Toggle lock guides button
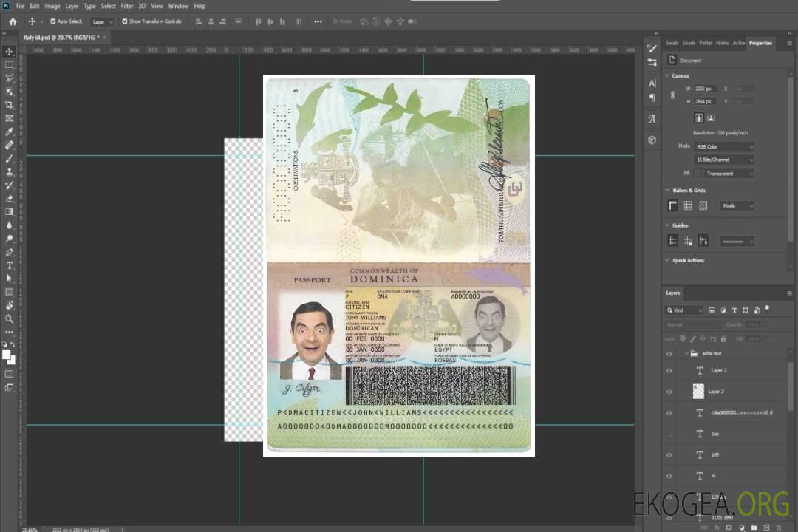The width and height of the screenshot is (798, 532). [688, 241]
